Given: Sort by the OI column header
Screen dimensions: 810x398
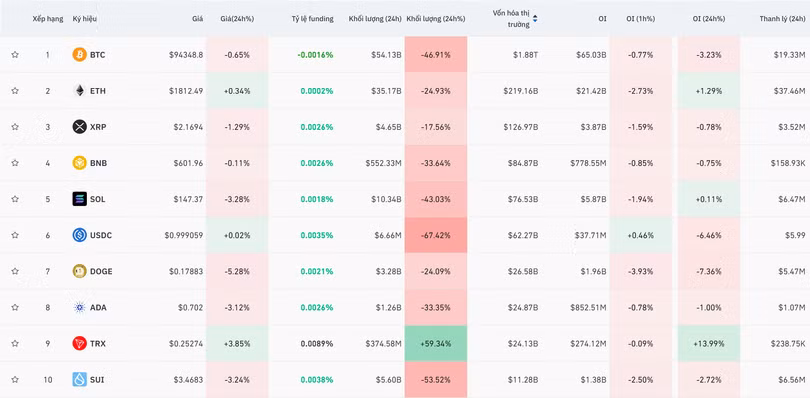Looking at the screenshot, I should (602, 19).
